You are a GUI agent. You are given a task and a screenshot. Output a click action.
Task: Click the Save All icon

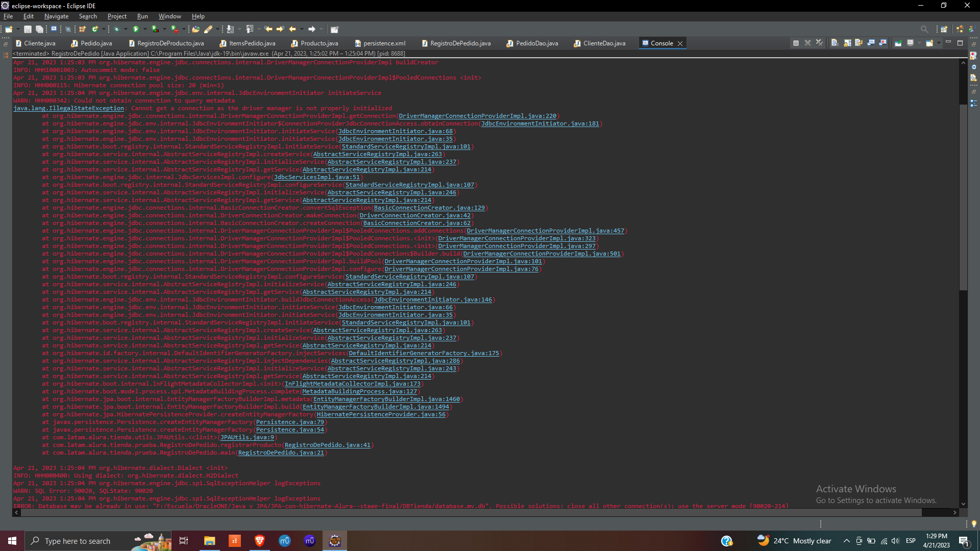click(39, 29)
